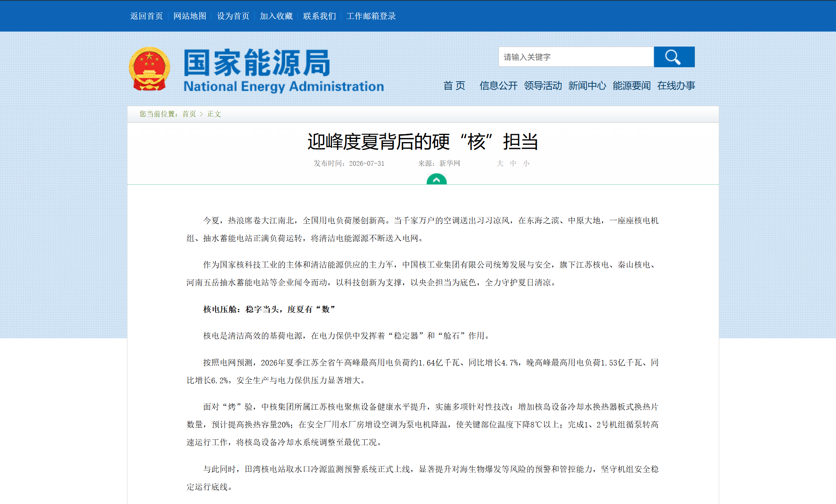Go to 首页 in main navigation
The width and height of the screenshot is (836, 504).
(454, 86)
